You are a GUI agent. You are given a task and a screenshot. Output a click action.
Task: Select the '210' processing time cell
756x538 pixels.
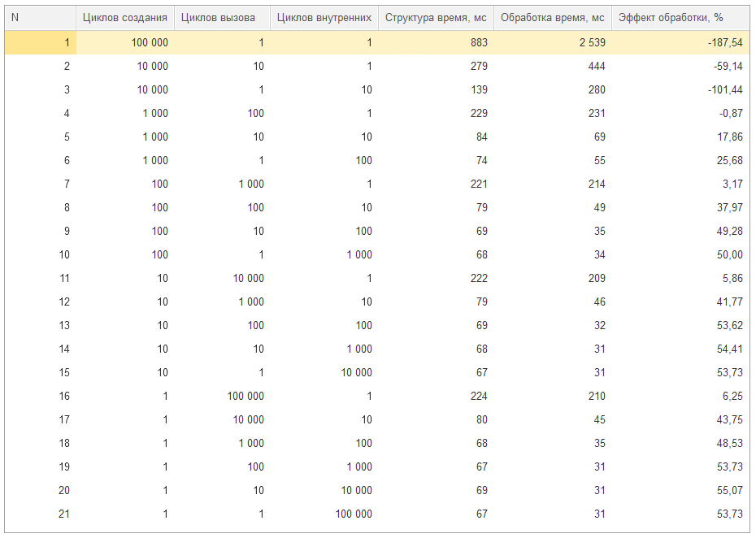click(553, 397)
